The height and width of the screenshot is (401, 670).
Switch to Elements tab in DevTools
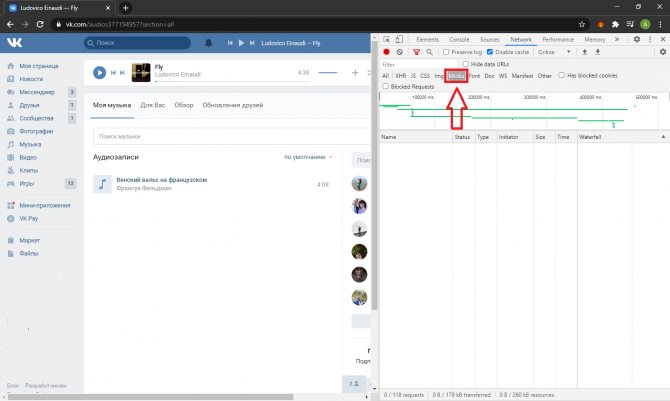[x=427, y=39]
